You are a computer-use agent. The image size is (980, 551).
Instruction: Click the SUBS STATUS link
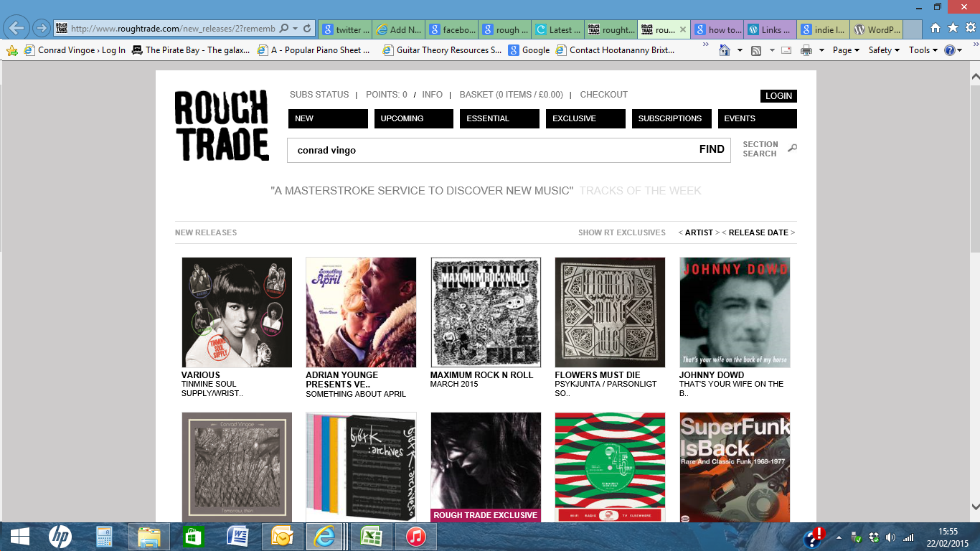(319, 95)
